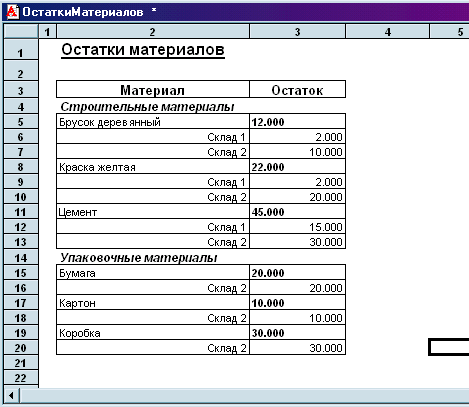Select the Материал header cell

[153, 90]
